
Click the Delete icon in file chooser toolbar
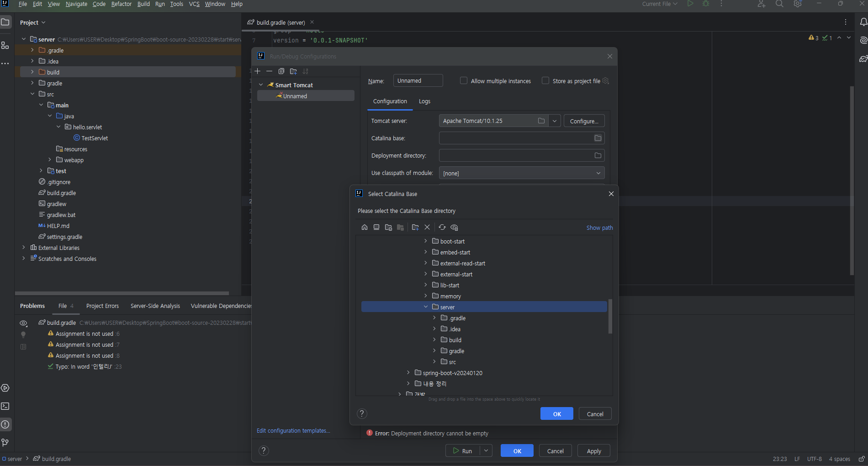point(427,227)
